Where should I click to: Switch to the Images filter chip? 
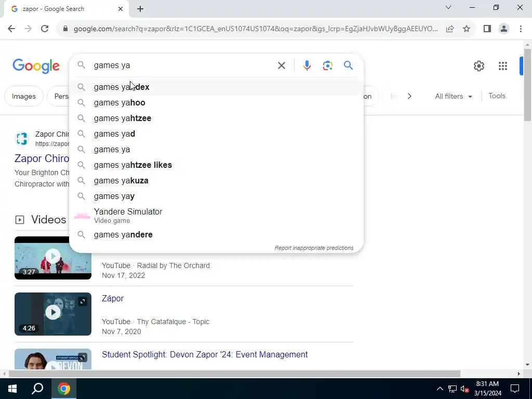coord(24,96)
